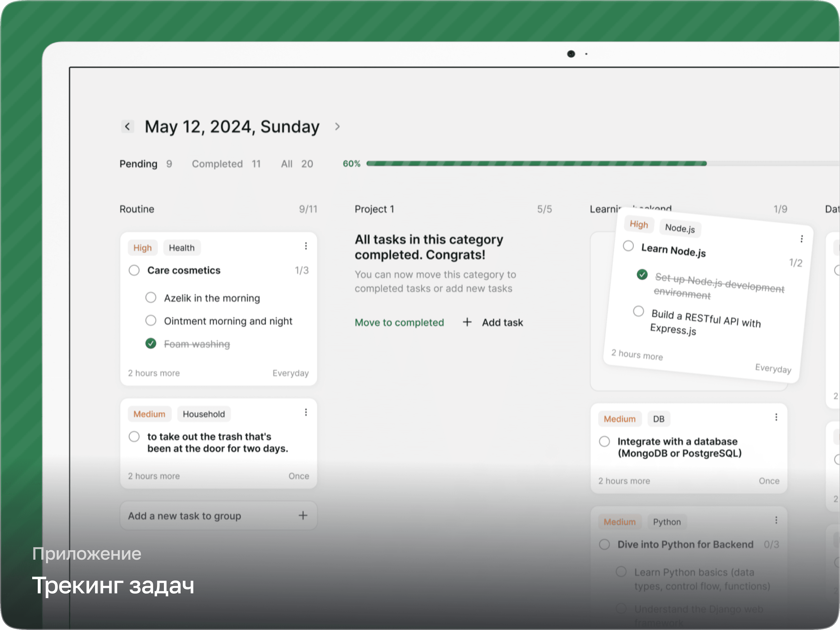
Task: Click the plus icon in Add a new task to group
Action: [x=303, y=516]
